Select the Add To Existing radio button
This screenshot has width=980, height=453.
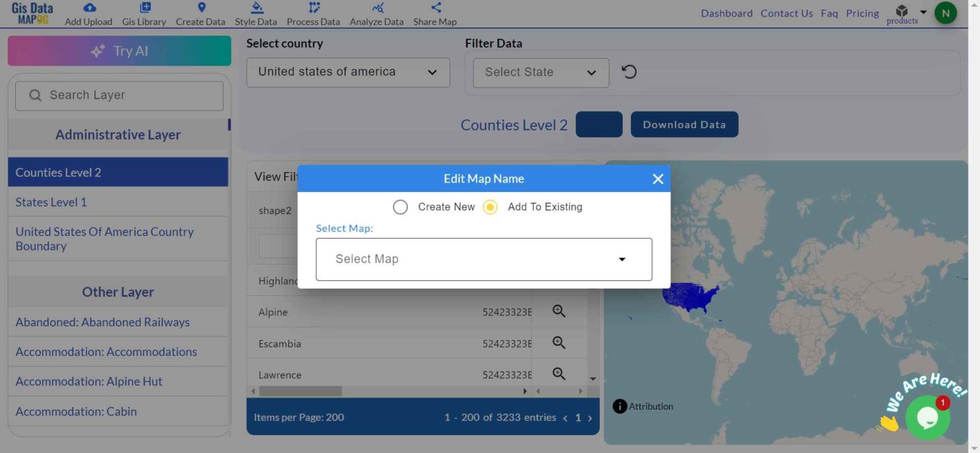(x=490, y=207)
